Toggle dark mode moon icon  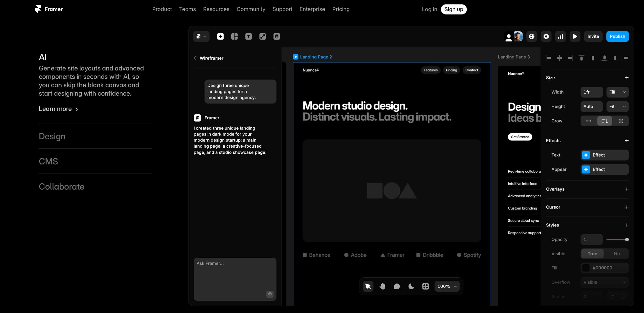coord(411,286)
